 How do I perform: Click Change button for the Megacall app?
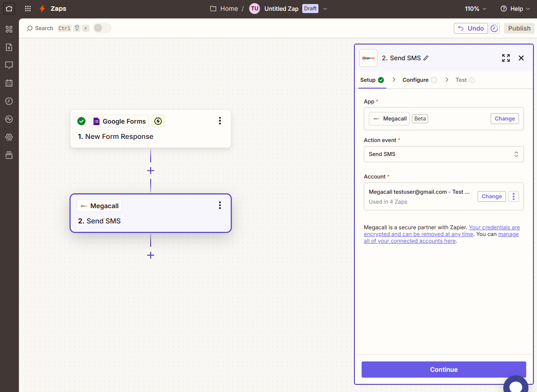point(504,119)
